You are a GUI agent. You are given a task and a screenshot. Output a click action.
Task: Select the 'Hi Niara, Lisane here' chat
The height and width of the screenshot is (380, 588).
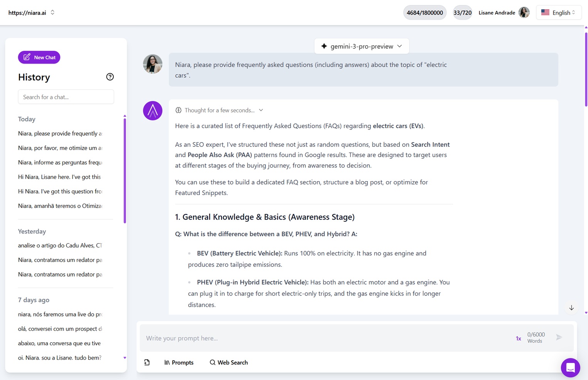click(60, 177)
